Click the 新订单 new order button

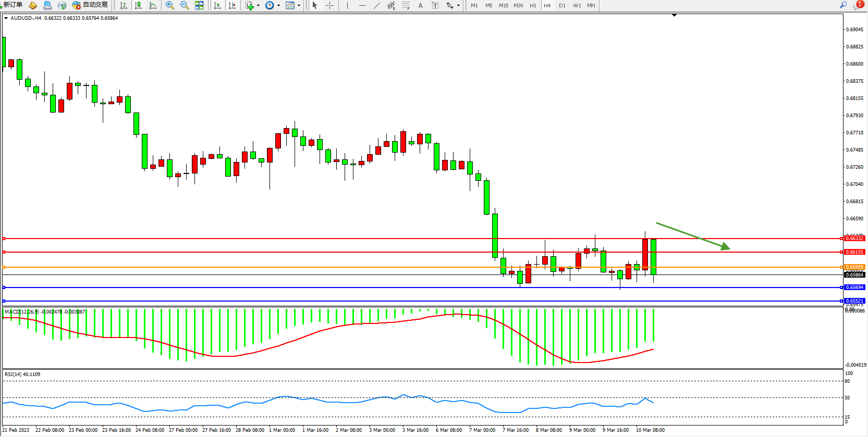(12, 5)
